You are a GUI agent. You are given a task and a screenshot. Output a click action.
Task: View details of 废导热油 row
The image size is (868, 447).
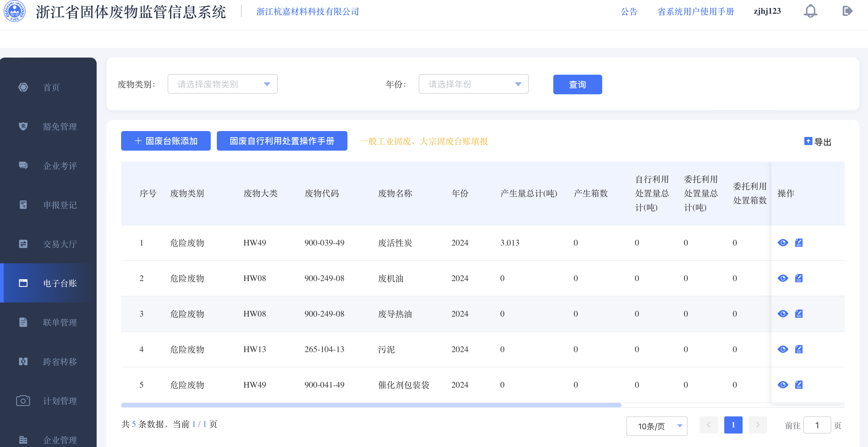coord(783,314)
